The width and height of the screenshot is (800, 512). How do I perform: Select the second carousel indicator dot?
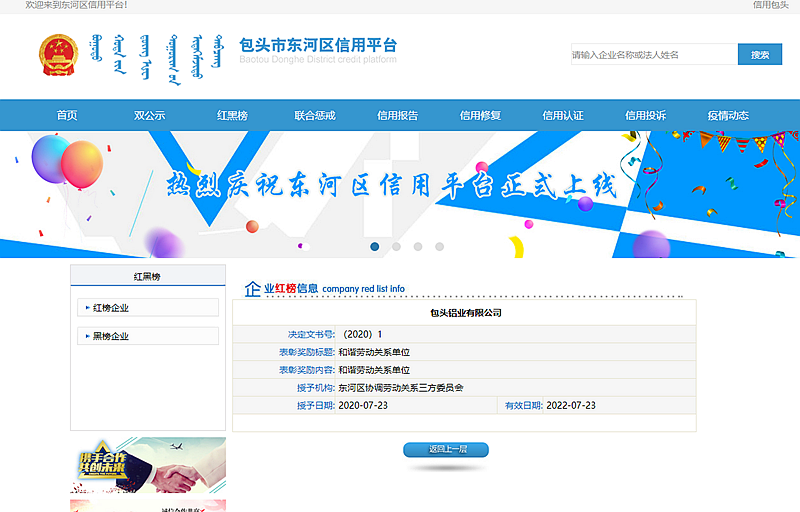click(396, 246)
